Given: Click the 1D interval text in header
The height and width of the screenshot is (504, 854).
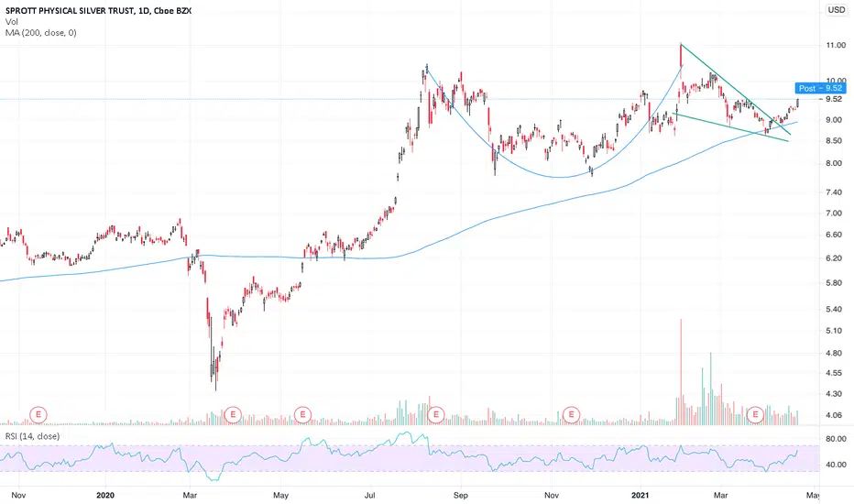Looking at the screenshot, I should [145, 10].
